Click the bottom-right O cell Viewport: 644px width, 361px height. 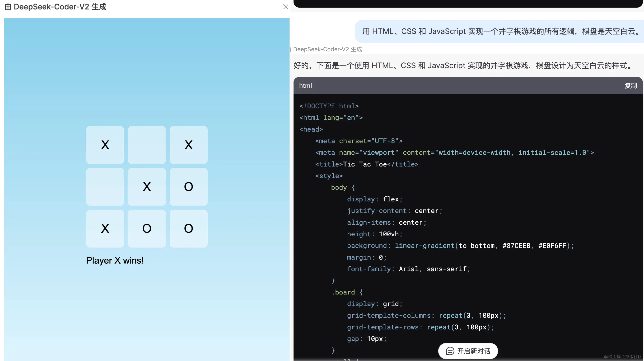point(188,228)
